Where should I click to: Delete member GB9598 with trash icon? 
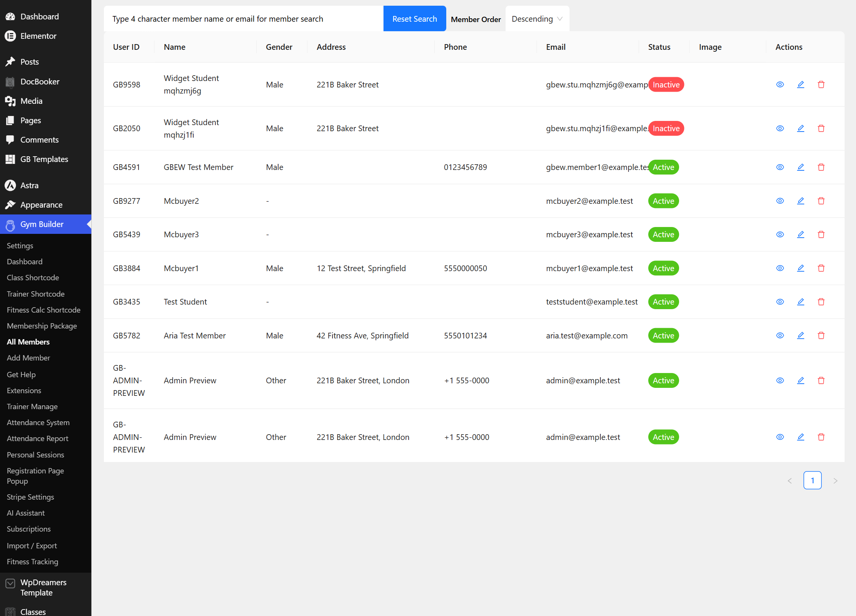click(x=821, y=84)
